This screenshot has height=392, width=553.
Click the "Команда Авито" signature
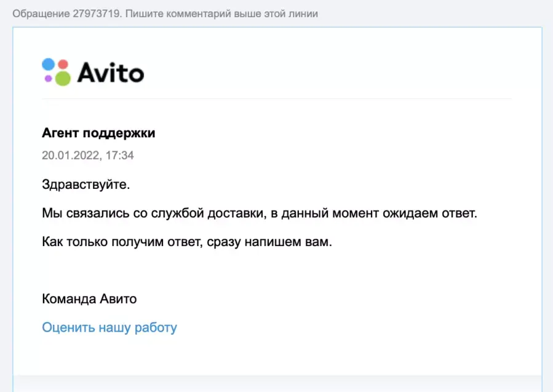[x=89, y=299]
